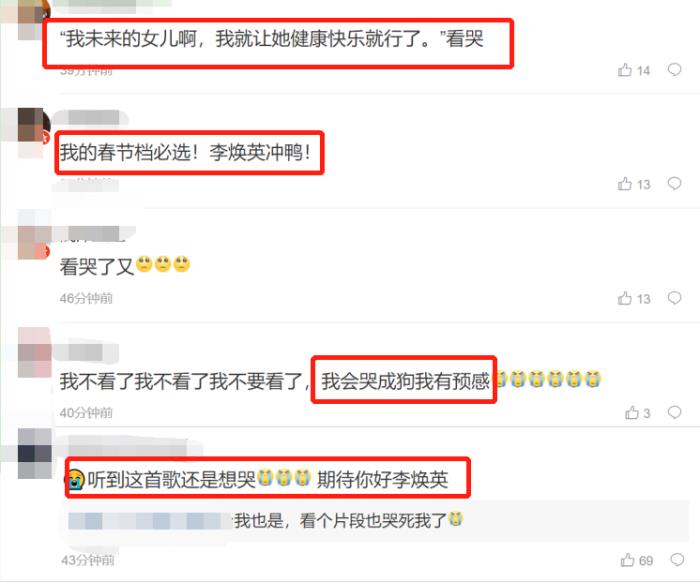The width and height of the screenshot is (700, 582).
Task: Reply to the comment with 14 likes
Action: (675, 70)
